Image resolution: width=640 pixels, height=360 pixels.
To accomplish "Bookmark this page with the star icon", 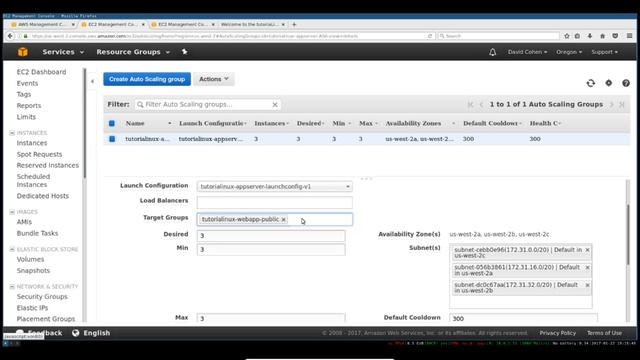I will (567, 36).
